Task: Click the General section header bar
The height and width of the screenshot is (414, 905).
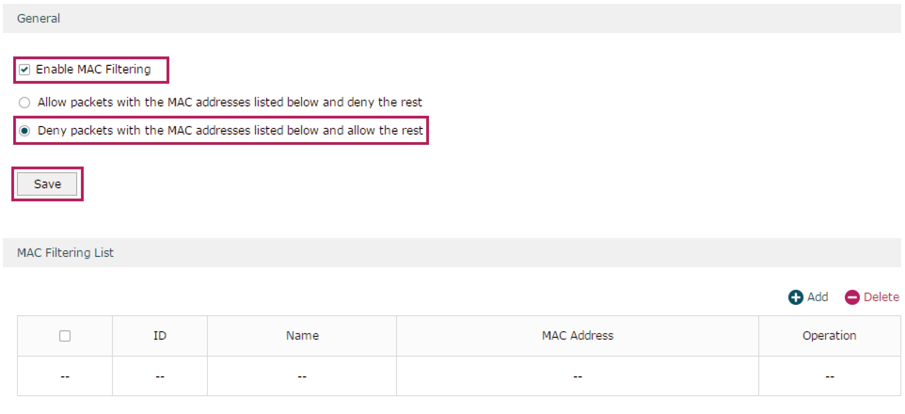Action: click(452, 18)
